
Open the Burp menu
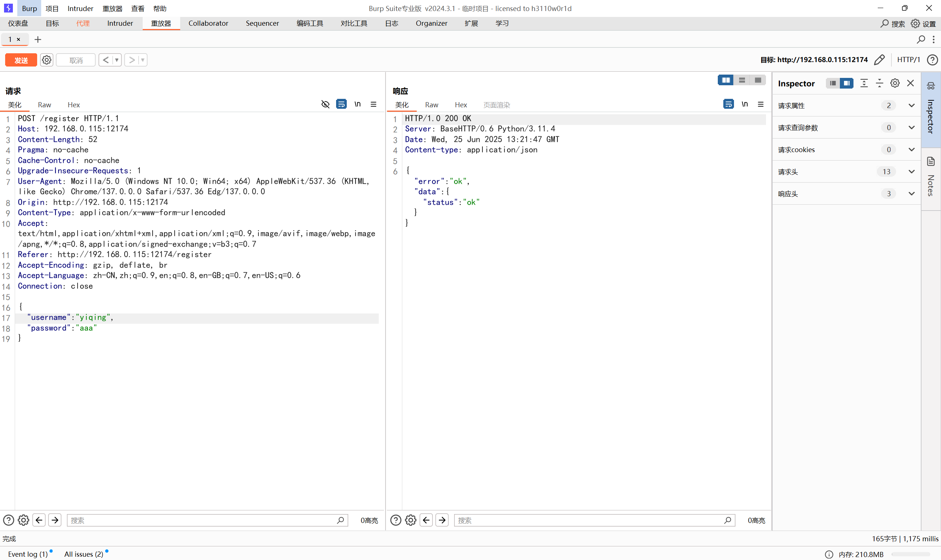(x=29, y=8)
